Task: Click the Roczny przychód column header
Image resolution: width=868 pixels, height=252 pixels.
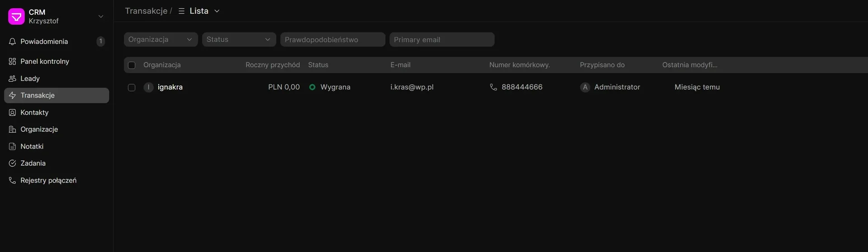Action: [273, 65]
